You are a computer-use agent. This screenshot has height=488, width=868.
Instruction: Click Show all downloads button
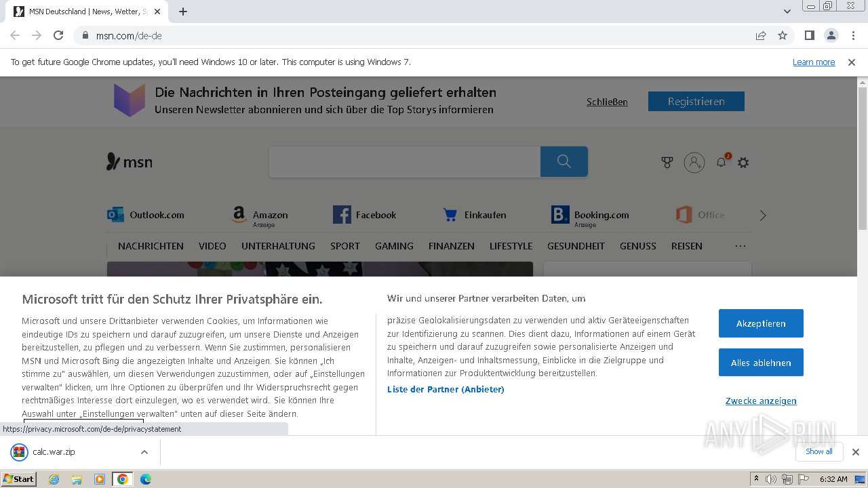819,451
